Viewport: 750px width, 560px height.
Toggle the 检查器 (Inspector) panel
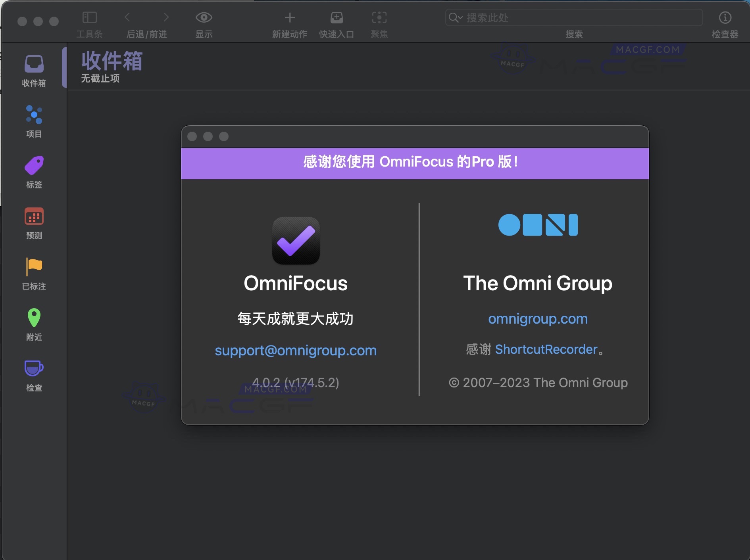coord(725,17)
